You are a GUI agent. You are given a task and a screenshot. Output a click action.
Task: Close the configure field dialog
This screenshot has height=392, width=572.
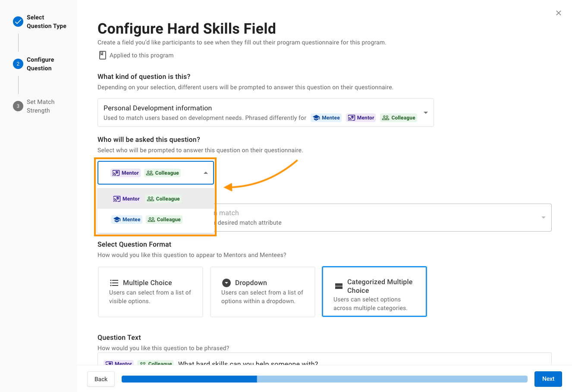559,13
